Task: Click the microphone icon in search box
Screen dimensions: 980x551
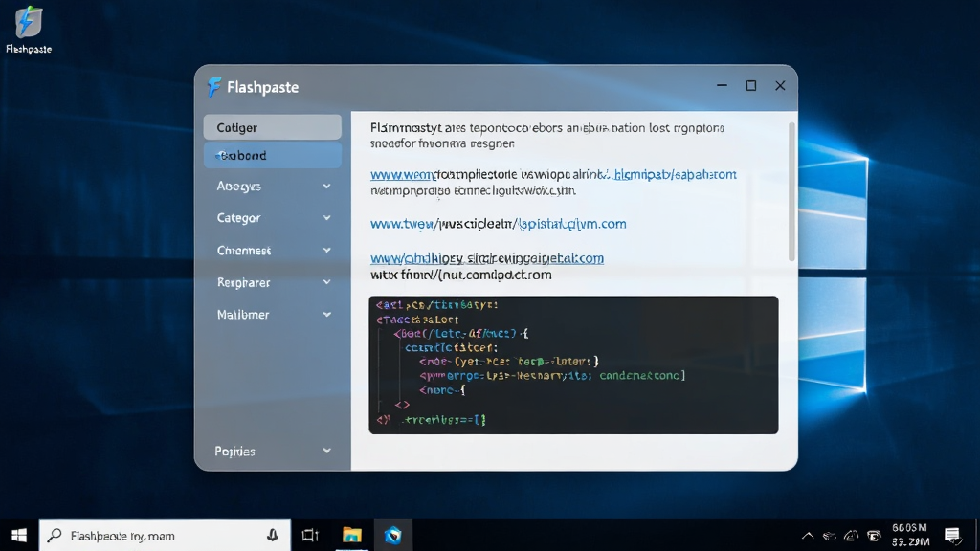Action: [273, 536]
